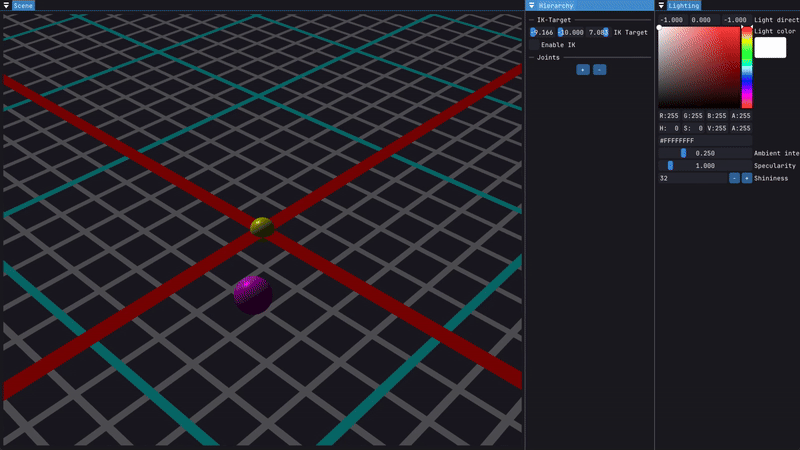This screenshot has width=800, height=450.
Task: Enable the IK checkbox
Action: coord(534,45)
